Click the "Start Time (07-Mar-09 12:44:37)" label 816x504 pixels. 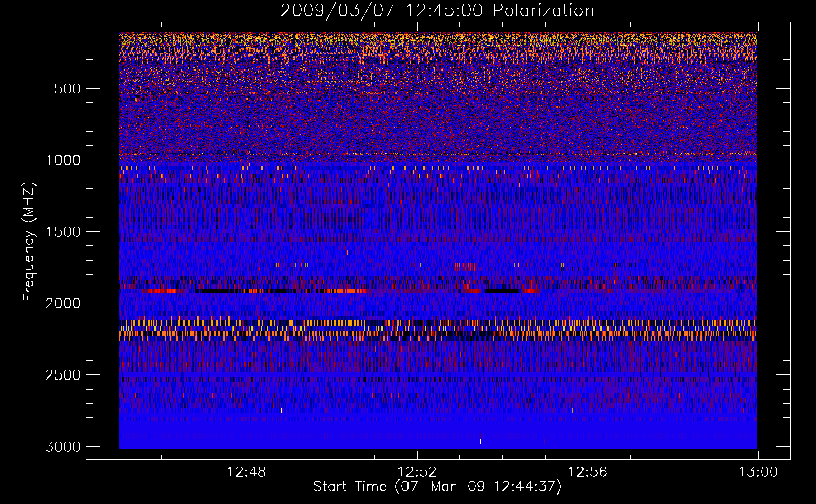[x=437, y=487]
